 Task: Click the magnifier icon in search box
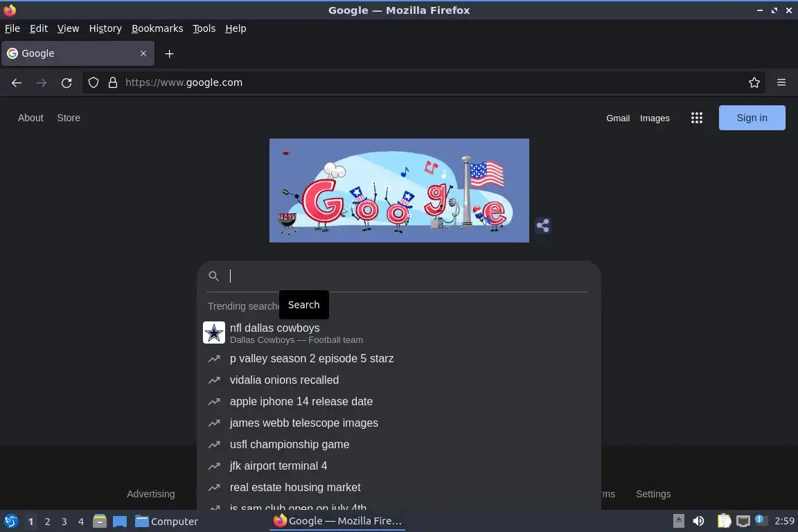214,276
